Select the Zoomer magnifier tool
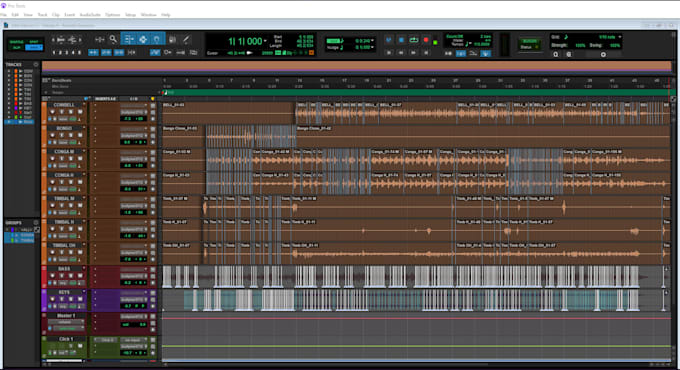Screen dimensions: 680x370 coord(113,39)
